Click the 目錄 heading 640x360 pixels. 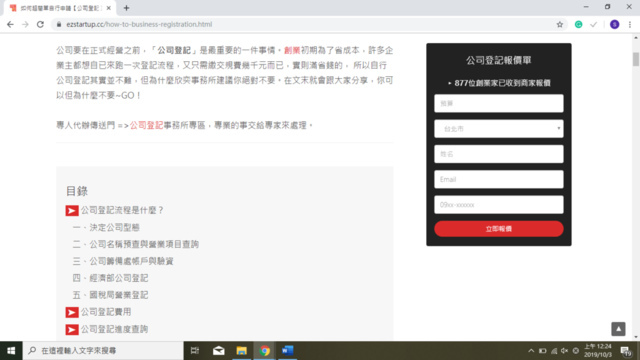(x=77, y=191)
